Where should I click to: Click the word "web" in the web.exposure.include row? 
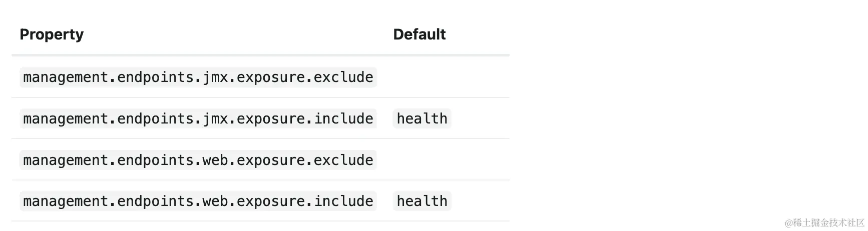(215, 201)
